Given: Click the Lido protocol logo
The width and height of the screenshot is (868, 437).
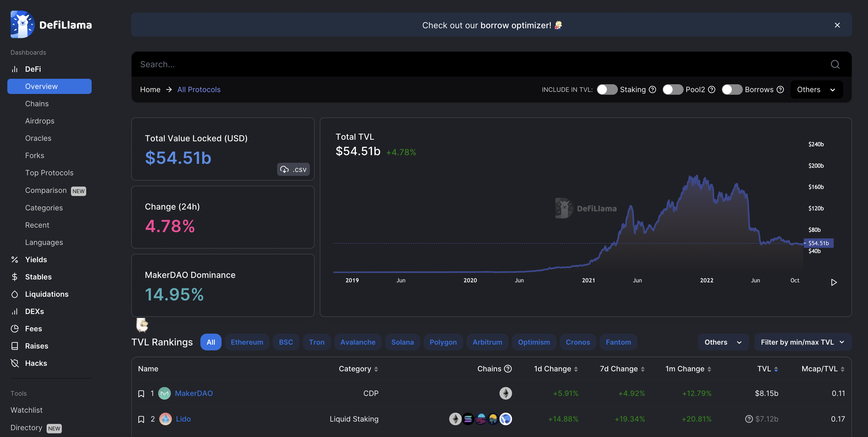Looking at the screenshot, I should pyautogui.click(x=166, y=419).
